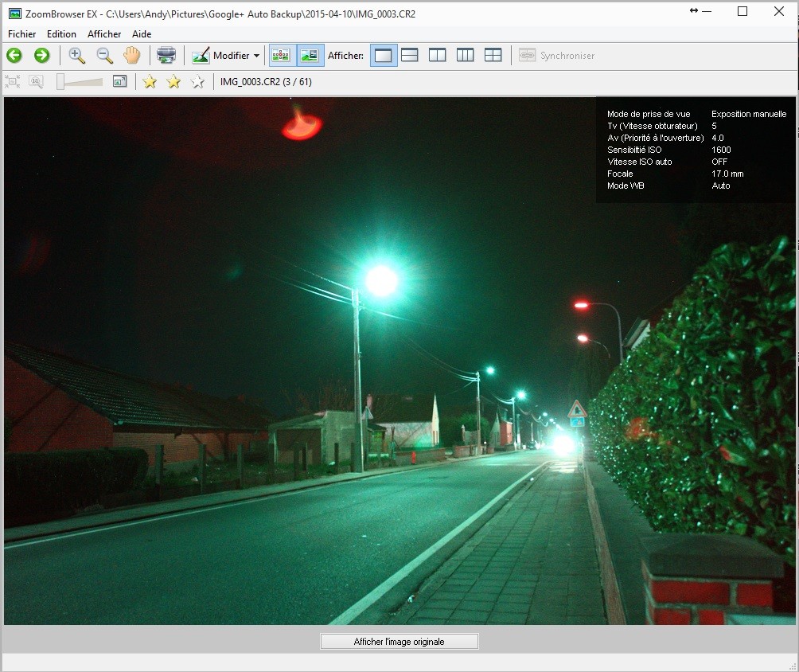Toggle the shooting information overlay button

tap(310, 55)
